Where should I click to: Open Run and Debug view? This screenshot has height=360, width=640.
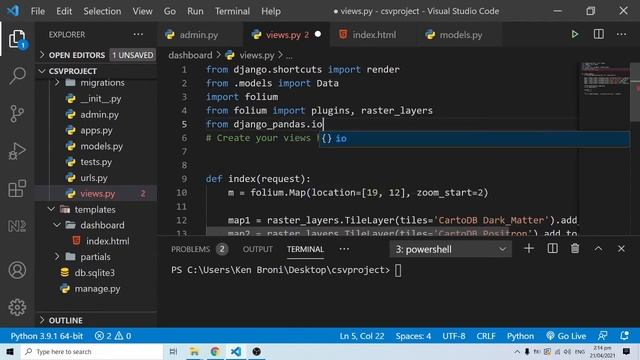(17, 151)
